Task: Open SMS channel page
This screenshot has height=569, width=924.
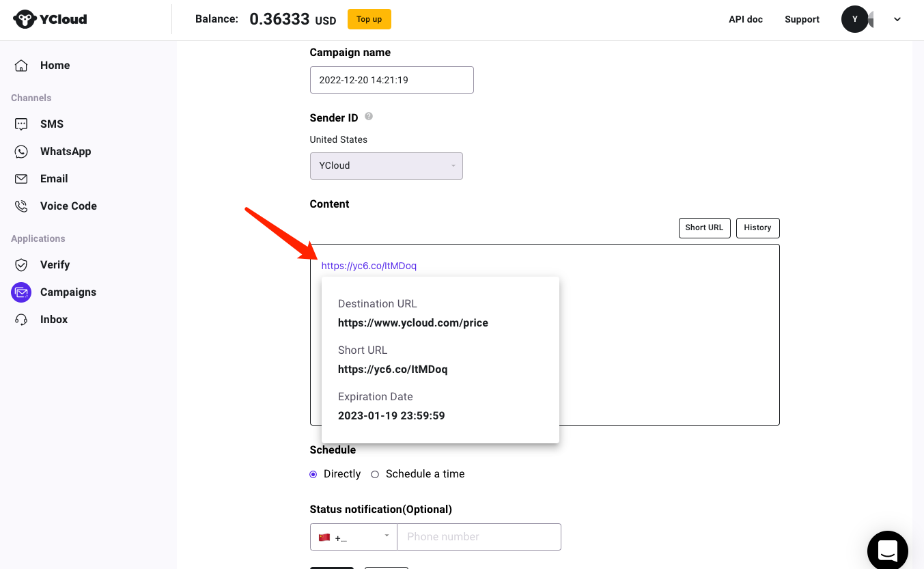Action: [x=52, y=124]
